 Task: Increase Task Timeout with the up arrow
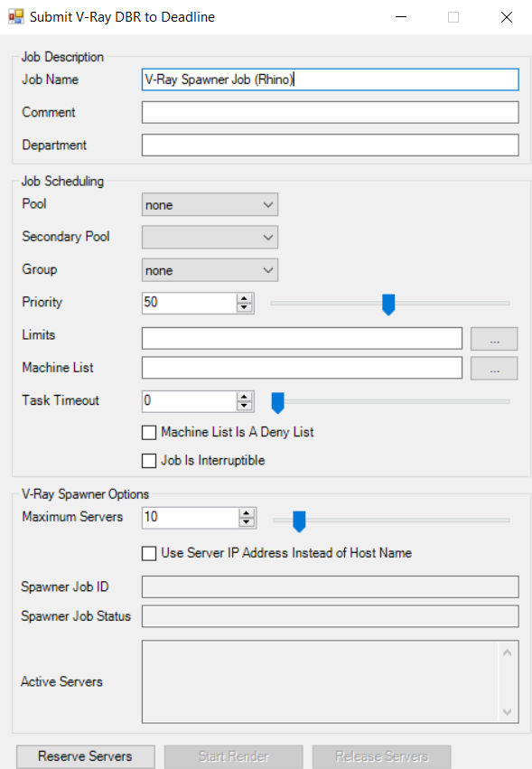coord(244,397)
